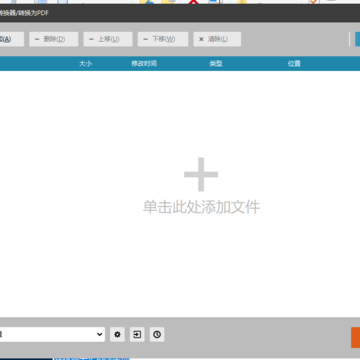Click the open output folder arrow icon
Screen dimensions: 360x360
coord(137,334)
